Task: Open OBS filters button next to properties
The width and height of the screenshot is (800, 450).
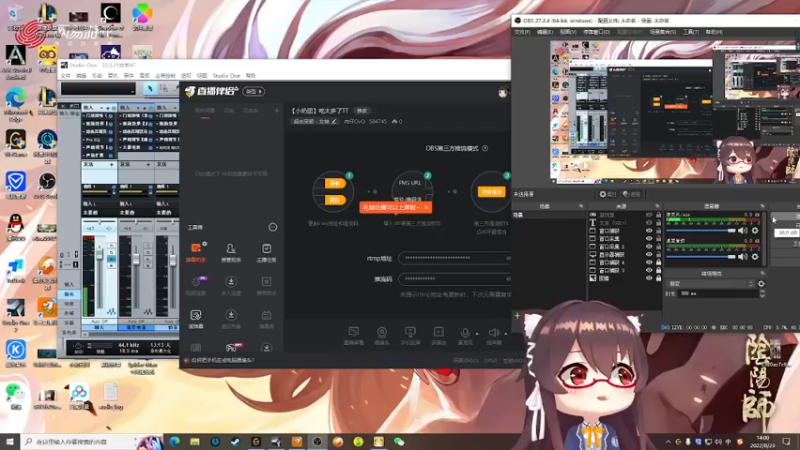Action: [x=632, y=194]
